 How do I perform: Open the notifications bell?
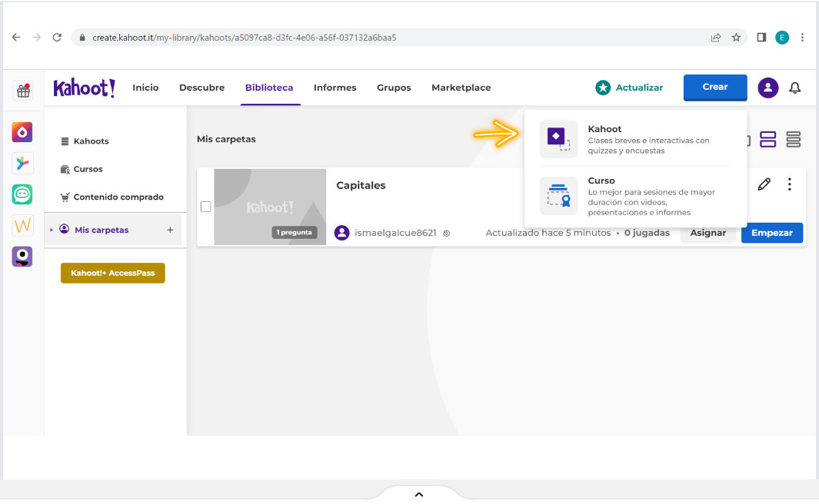point(794,88)
